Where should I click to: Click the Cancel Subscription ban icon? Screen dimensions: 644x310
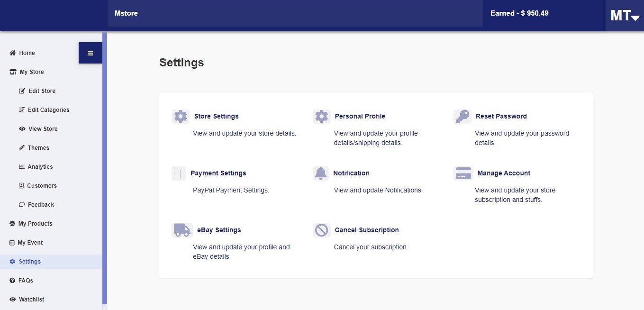322,230
